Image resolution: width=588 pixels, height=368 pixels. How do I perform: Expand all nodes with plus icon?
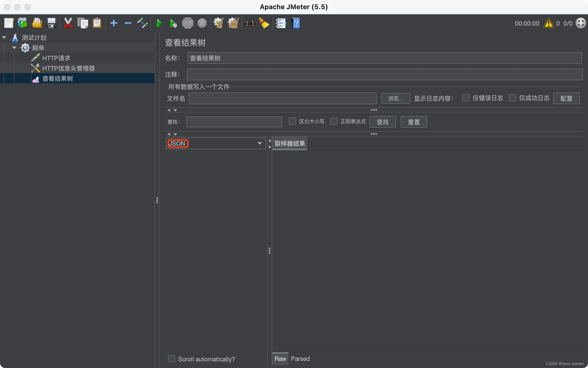click(114, 23)
